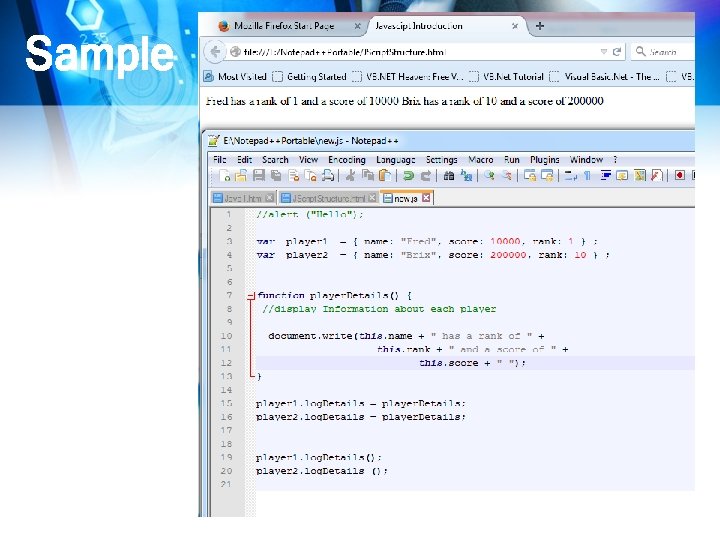Click the Synchronize horizontal scrolling icon
This screenshot has height=540, width=720.
(547, 175)
